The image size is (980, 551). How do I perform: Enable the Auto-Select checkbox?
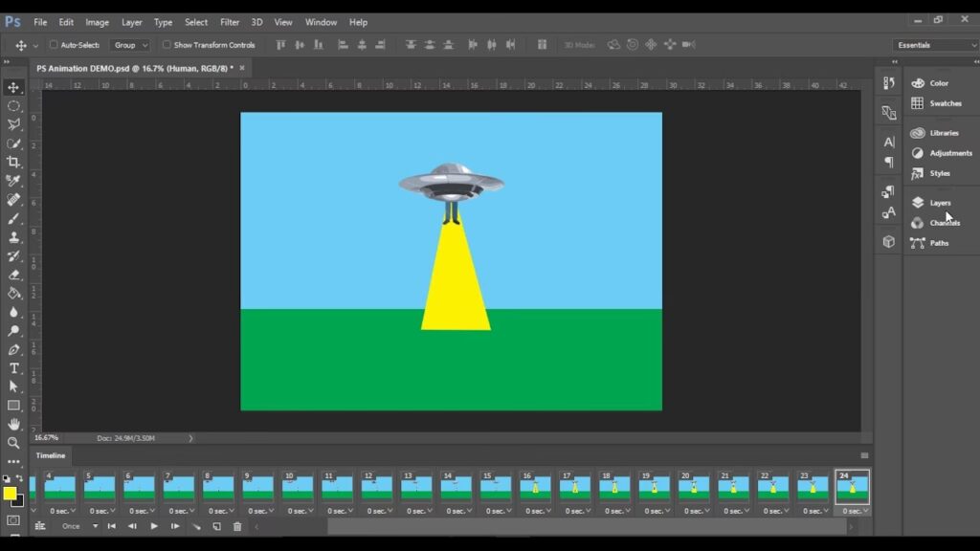click(x=54, y=45)
